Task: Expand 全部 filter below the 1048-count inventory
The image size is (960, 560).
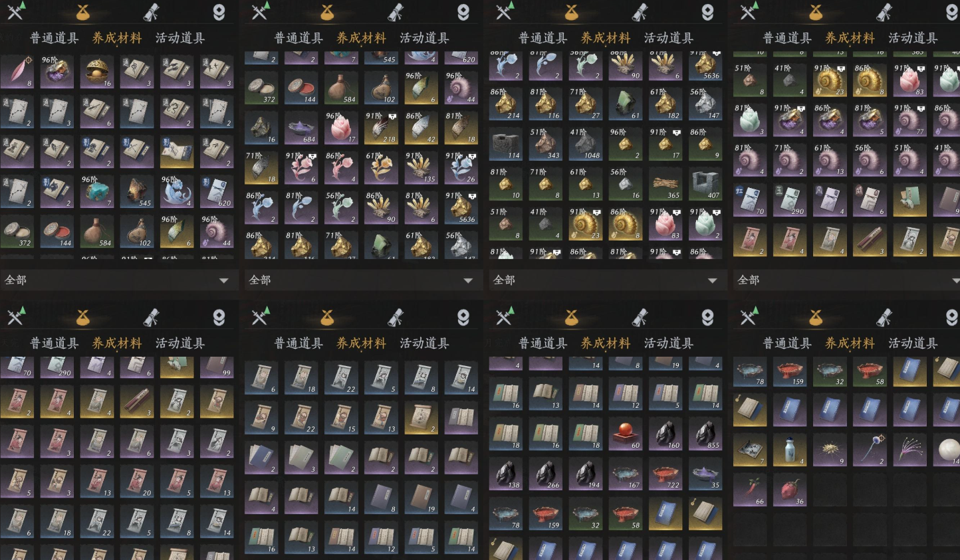Action: [x=606, y=280]
